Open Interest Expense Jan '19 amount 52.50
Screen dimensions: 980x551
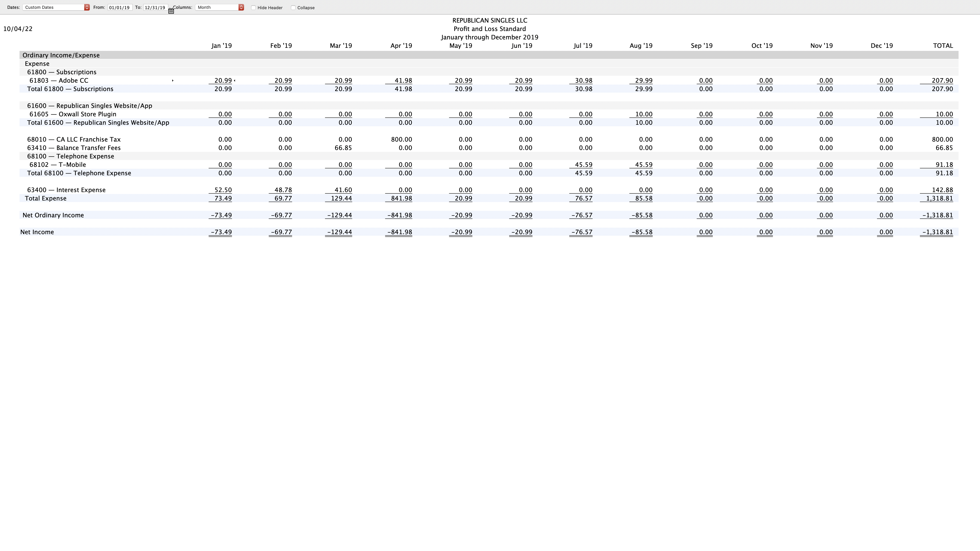click(x=223, y=190)
